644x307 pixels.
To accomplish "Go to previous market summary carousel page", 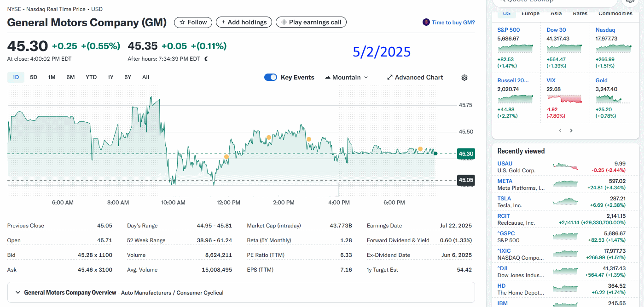I will (560, 131).
